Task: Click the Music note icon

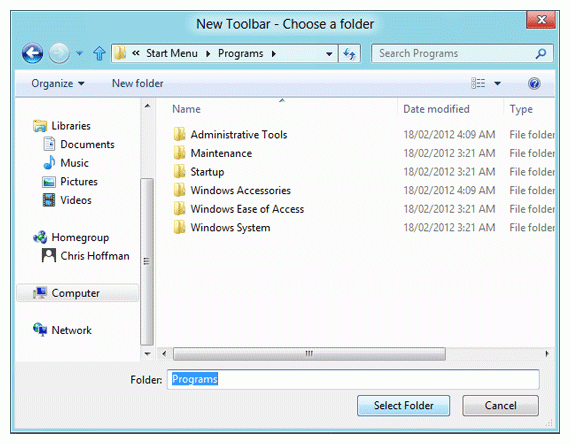Action: [49, 163]
